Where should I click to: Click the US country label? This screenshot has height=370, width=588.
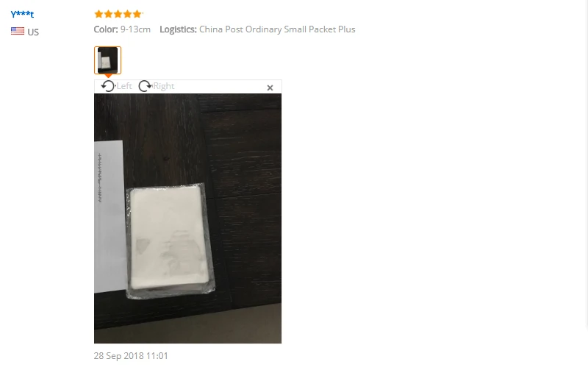[x=33, y=32]
